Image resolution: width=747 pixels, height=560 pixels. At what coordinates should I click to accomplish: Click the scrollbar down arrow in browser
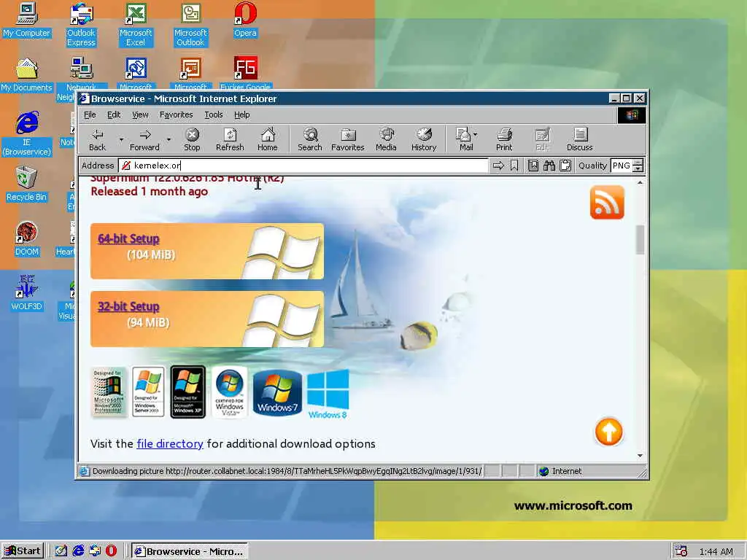click(640, 456)
